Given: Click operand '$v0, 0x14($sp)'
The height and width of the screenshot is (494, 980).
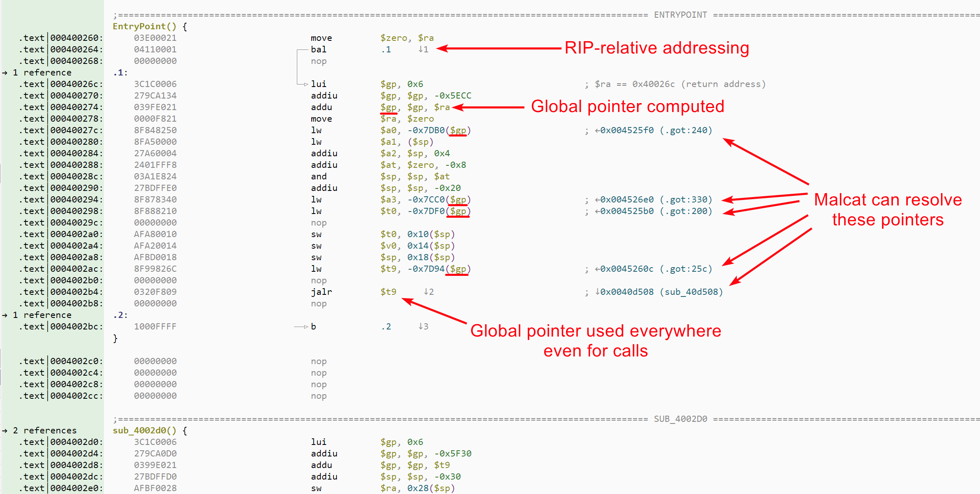Looking at the screenshot, I should (418, 246).
